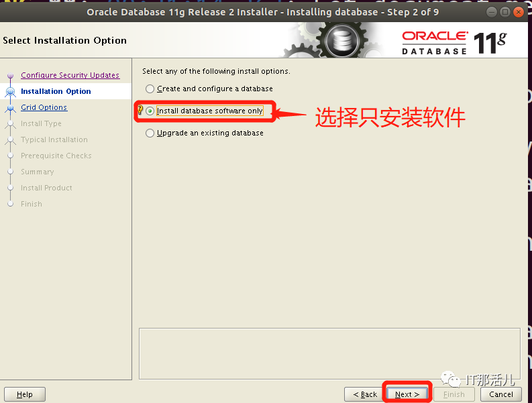The height and width of the screenshot is (403, 532).
Task: Click the hint key icon beside software only
Action: [x=140, y=110]
